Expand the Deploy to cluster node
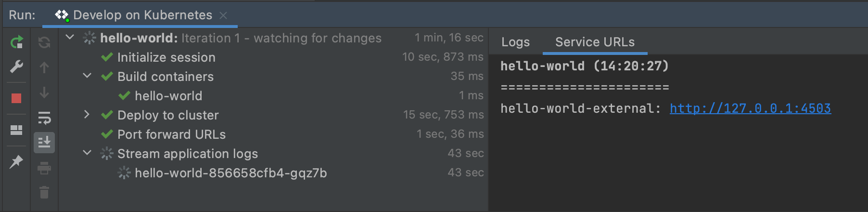Screen dimensions: 868x212 tap(87, 114)
